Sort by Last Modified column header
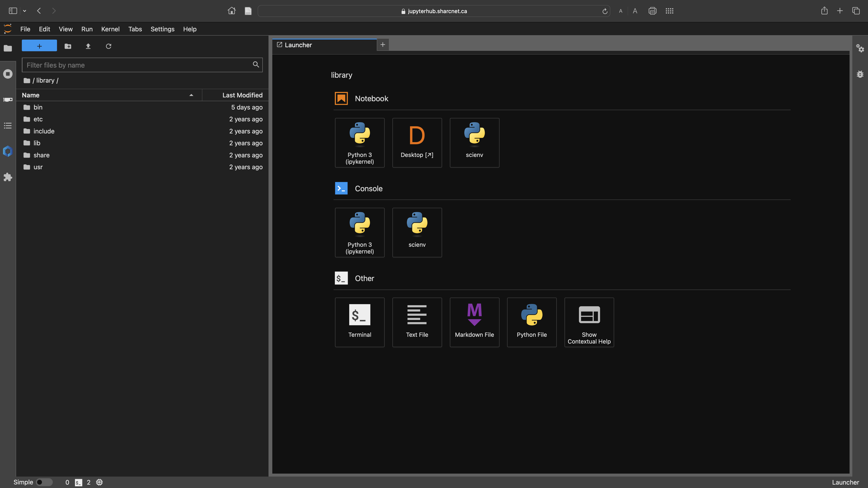The height and width of the screenshot is (488, 868). coord(242,95)
